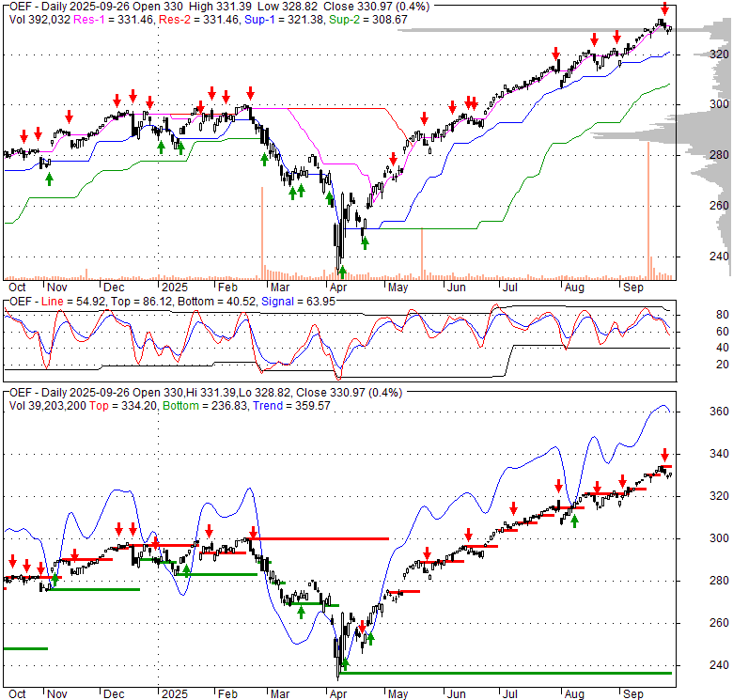Screen dimensions: 733x700
Task: Select the 260 price label on bottom chart axis
Action: pos(719,623)
